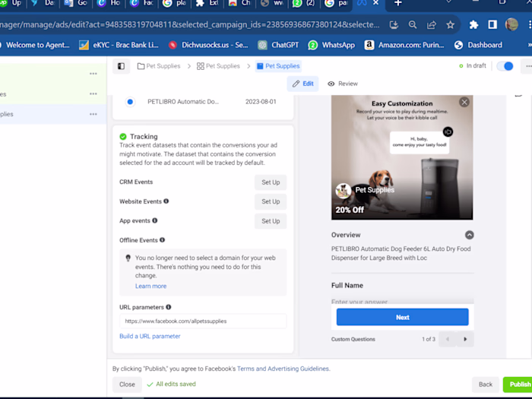Viewport: 532px width, 399px height.
Task: Open Chrome extensions puzzle icon
Action: pos(473,24)
